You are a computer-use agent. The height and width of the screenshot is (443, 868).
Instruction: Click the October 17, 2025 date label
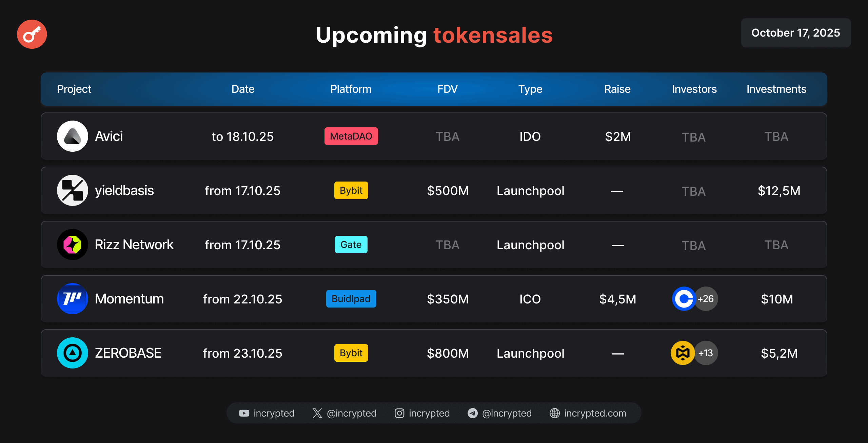point(795,33)
